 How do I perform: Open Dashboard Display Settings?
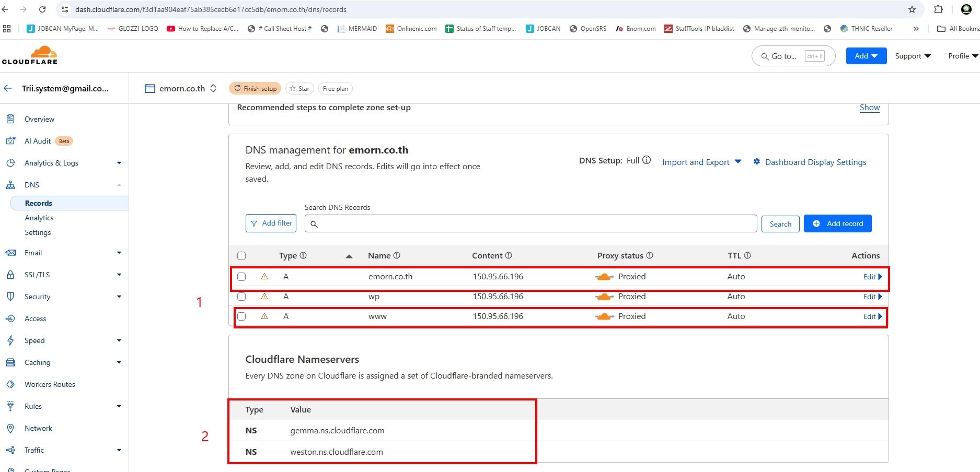[x=810, y=162]
